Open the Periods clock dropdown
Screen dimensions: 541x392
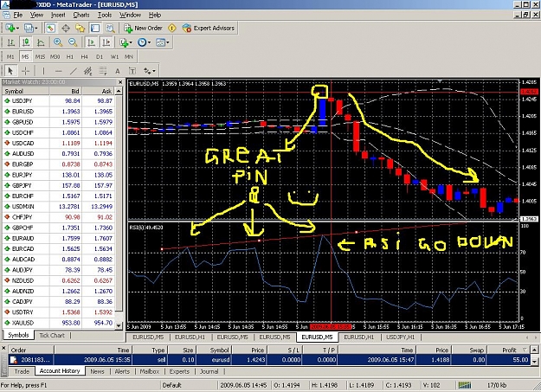coord(144,42)
